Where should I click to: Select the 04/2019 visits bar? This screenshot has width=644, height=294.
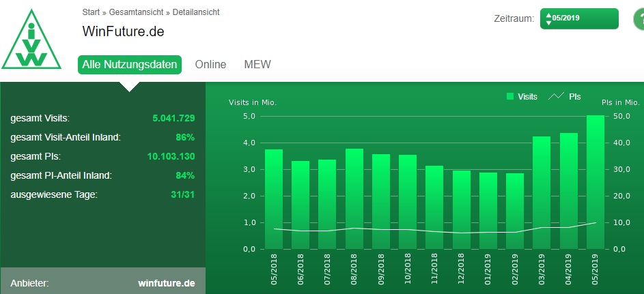(x=568, y=191)
